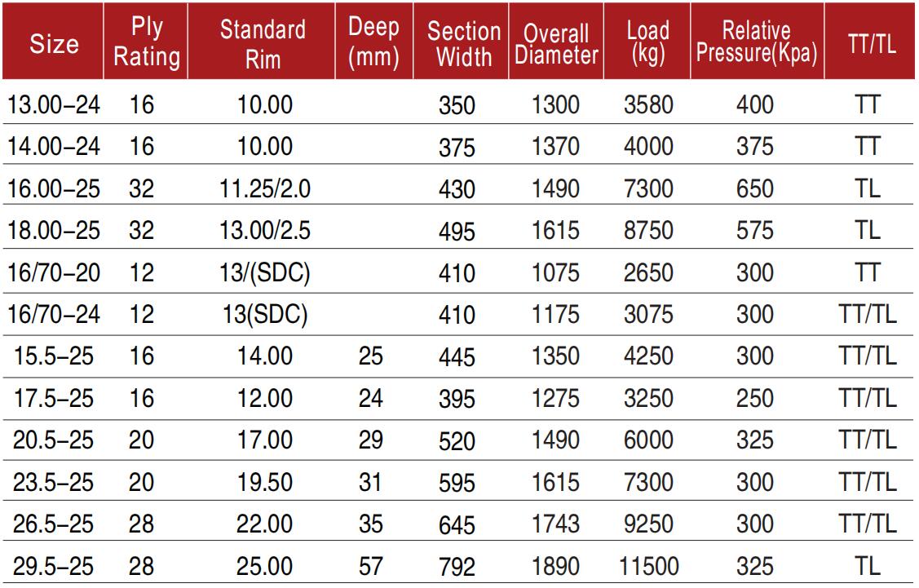Click the 8750 load cell
This screenshot has width=919, height=588.
[650, 231]
